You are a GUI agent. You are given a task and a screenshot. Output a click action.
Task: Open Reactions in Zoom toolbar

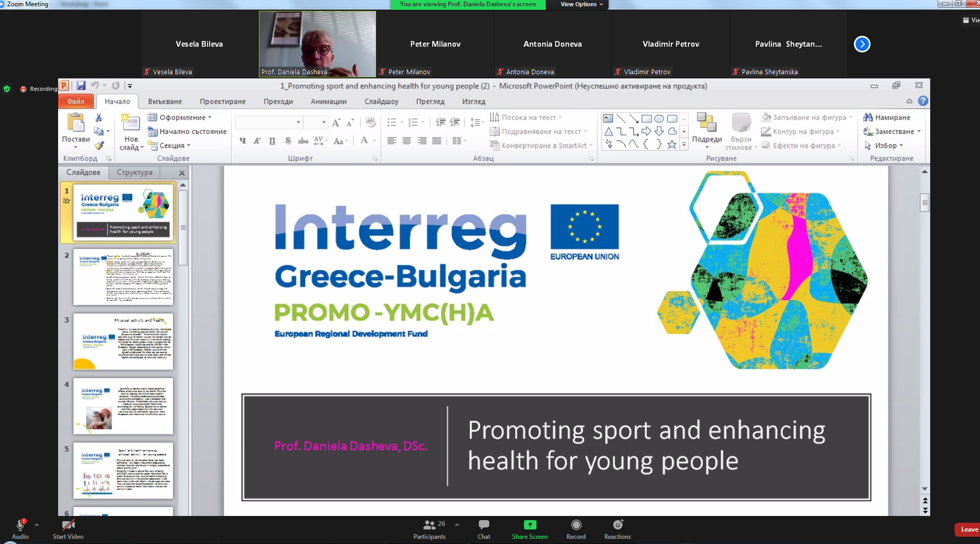coord(617,529)
